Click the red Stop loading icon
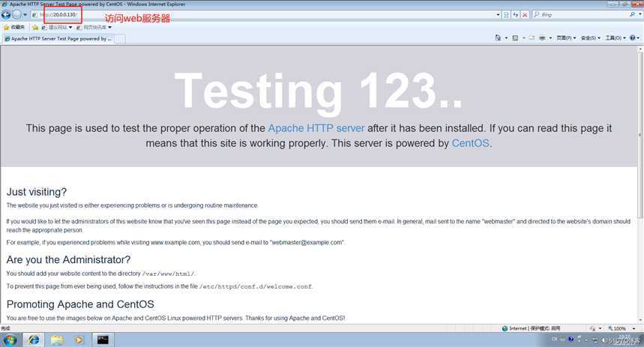The width and height of the screenshot is (644, 347). coord(525,15)
